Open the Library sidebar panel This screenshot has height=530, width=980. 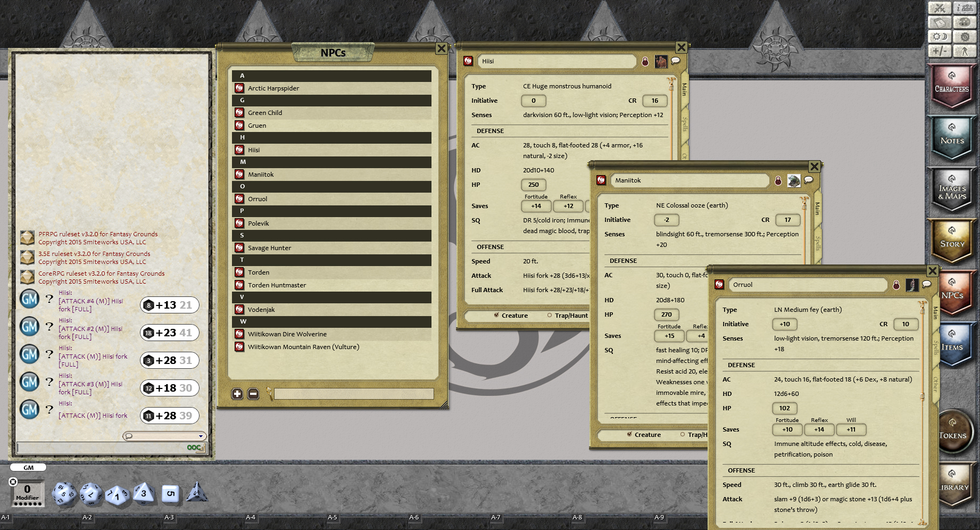coord(954,485)
